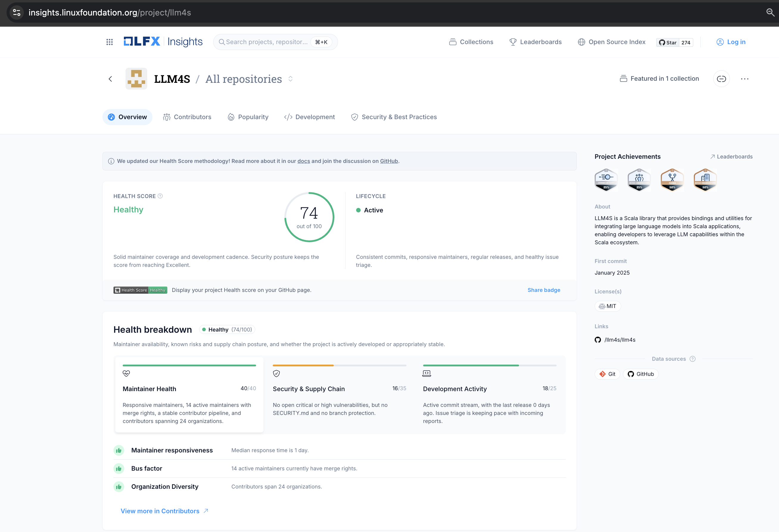Viewport: 779px width, 532px height.
Task: Open the GitHub discussion link in banner
Action: click(x=389, y=161)
